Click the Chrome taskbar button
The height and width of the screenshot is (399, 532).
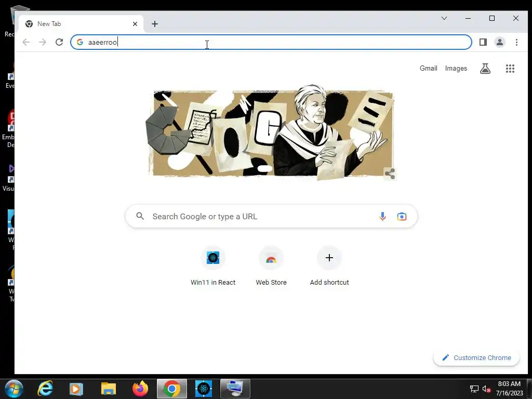tap(171, 389)
